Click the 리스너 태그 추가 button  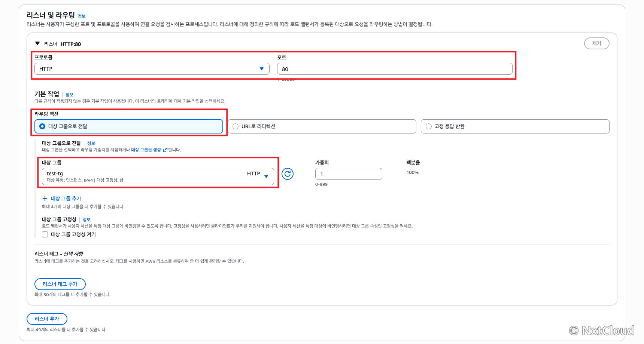(60, 284)
